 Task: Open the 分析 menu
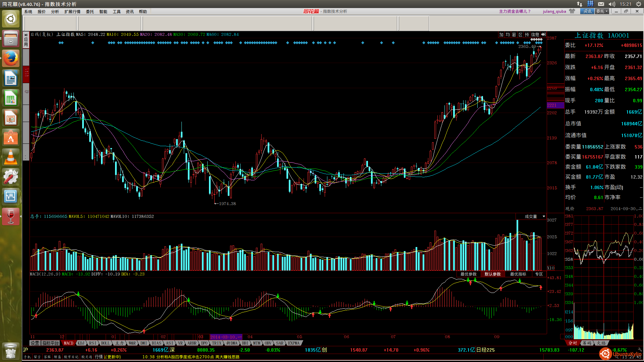pos(55,12)
